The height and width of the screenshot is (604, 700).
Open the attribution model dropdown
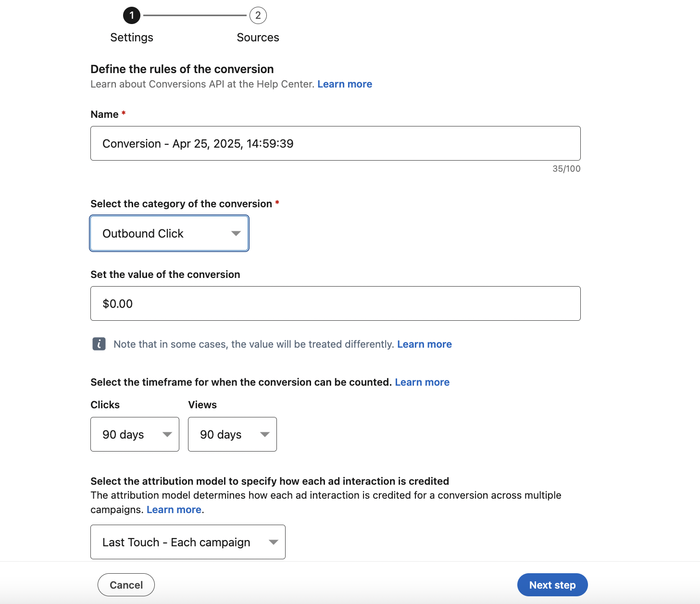pos(188,542)
